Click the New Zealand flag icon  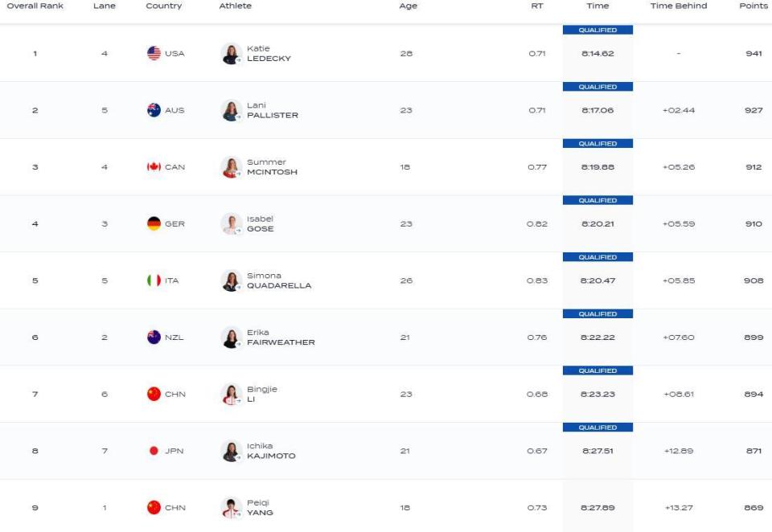coord(154,337)
